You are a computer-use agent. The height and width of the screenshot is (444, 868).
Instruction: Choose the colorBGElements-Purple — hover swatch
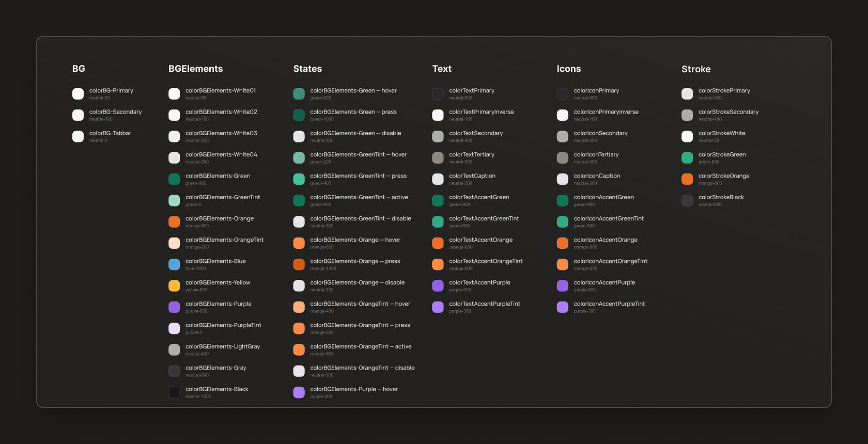coord(299,392)
